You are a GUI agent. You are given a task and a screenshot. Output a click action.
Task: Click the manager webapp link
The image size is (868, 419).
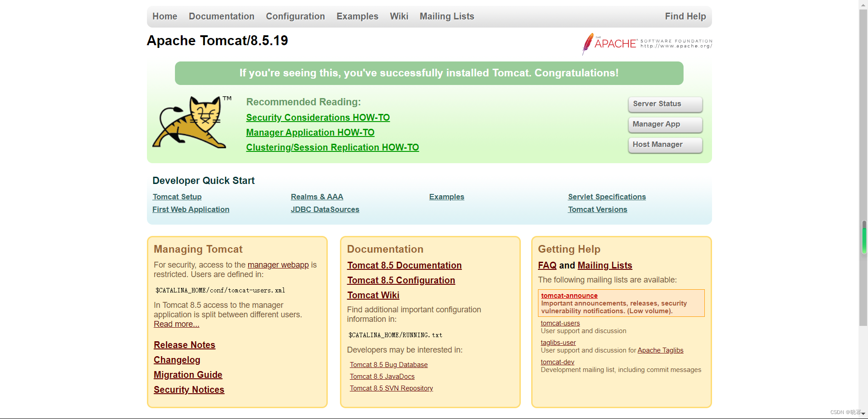coord(278,265)
